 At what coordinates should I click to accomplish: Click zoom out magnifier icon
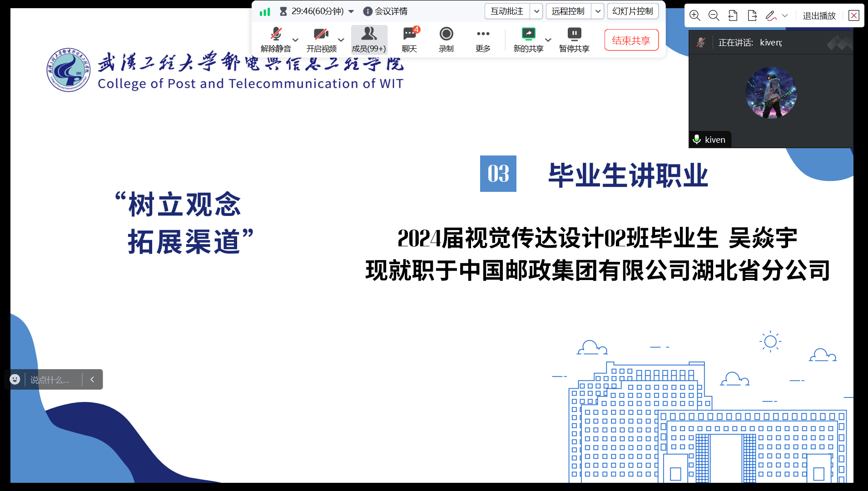tap(714, 15)
